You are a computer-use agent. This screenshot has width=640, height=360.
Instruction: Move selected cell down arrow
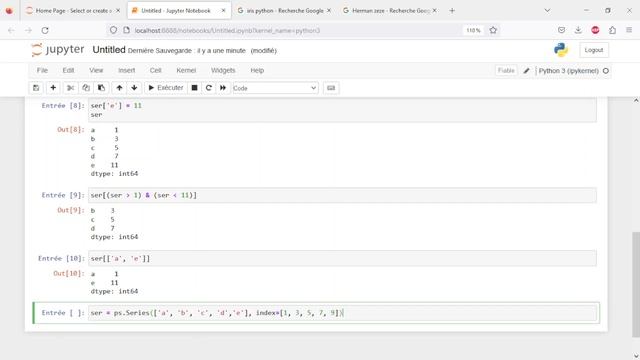pos(134,88)
